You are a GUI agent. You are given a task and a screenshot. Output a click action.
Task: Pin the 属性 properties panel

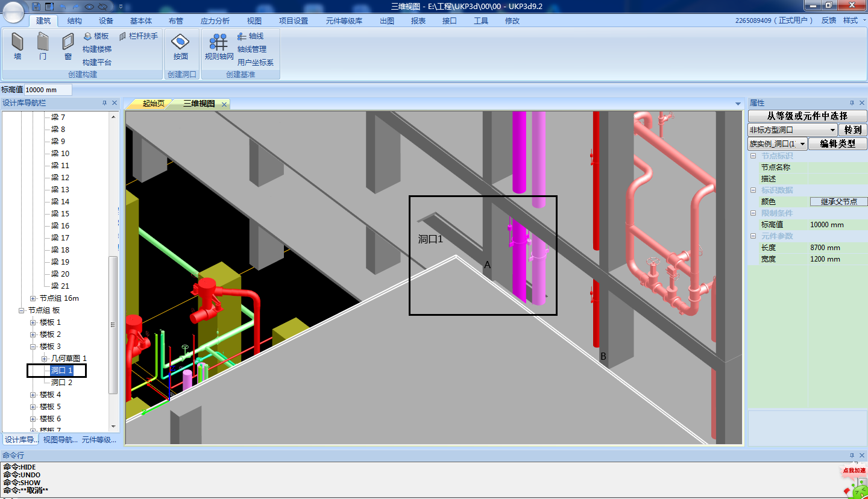[x=852, y=103]
